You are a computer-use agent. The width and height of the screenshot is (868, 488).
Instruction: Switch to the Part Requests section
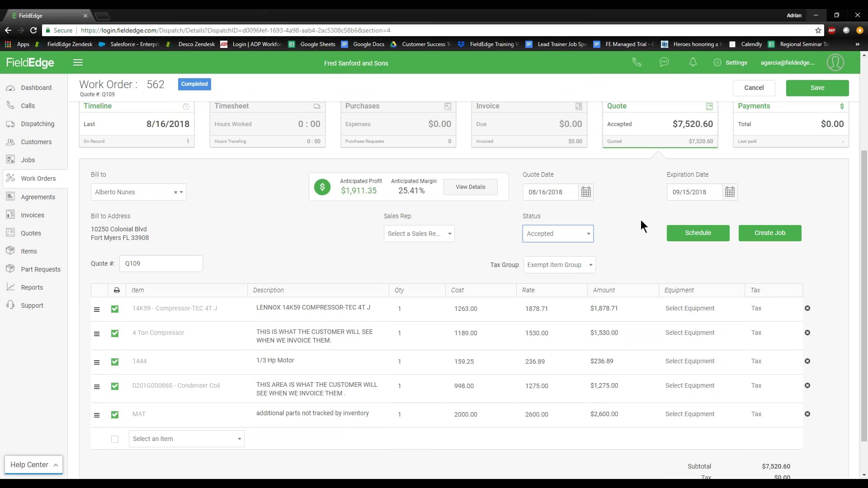tap(40, 269)
